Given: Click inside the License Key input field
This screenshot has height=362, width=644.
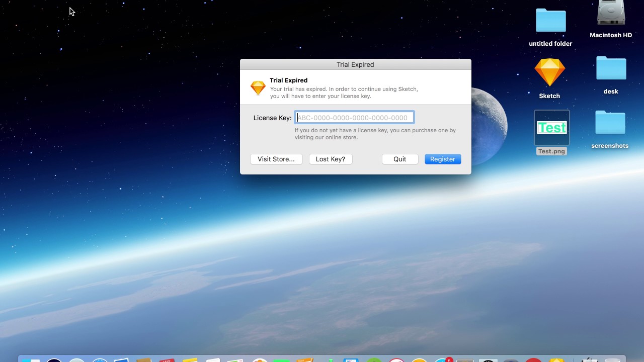Looking at the screenshot, I should tap(354, 117).
